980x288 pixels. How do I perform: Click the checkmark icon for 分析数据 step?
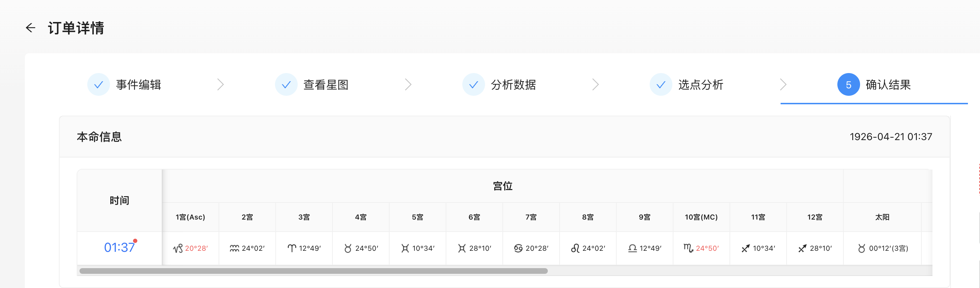(x=473, y=84)
